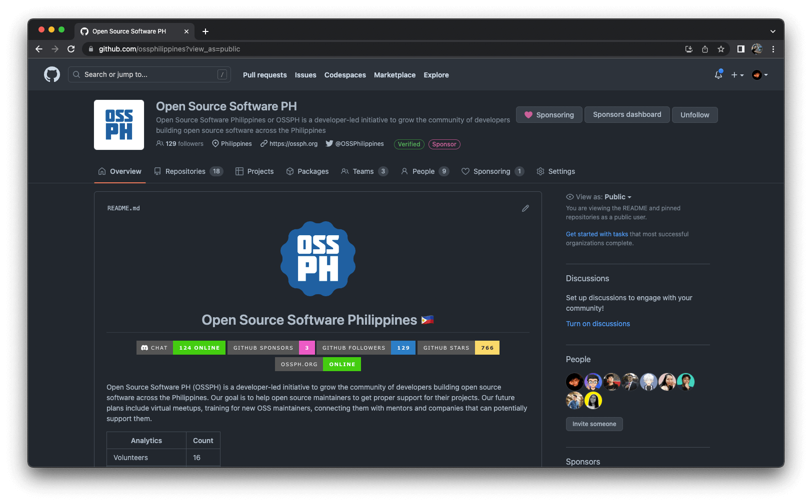The height and width of the screenshot is (504, 812).
Task: Open Marketplace from the header
Action: 395,75
